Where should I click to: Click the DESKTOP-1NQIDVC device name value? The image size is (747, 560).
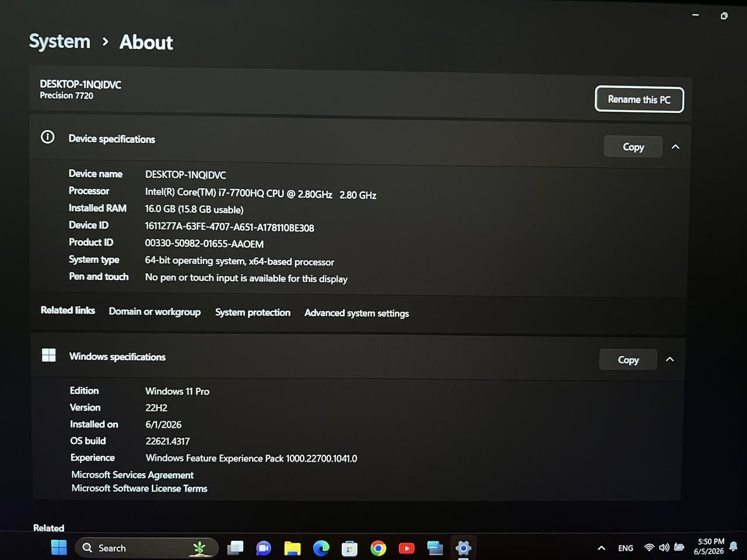click(186, 175)
